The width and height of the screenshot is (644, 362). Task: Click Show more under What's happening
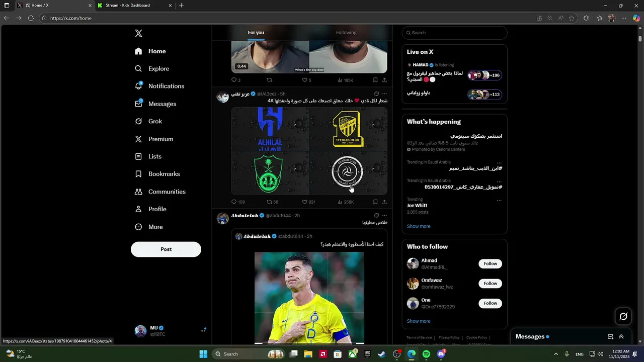click(x=419, y=226)
